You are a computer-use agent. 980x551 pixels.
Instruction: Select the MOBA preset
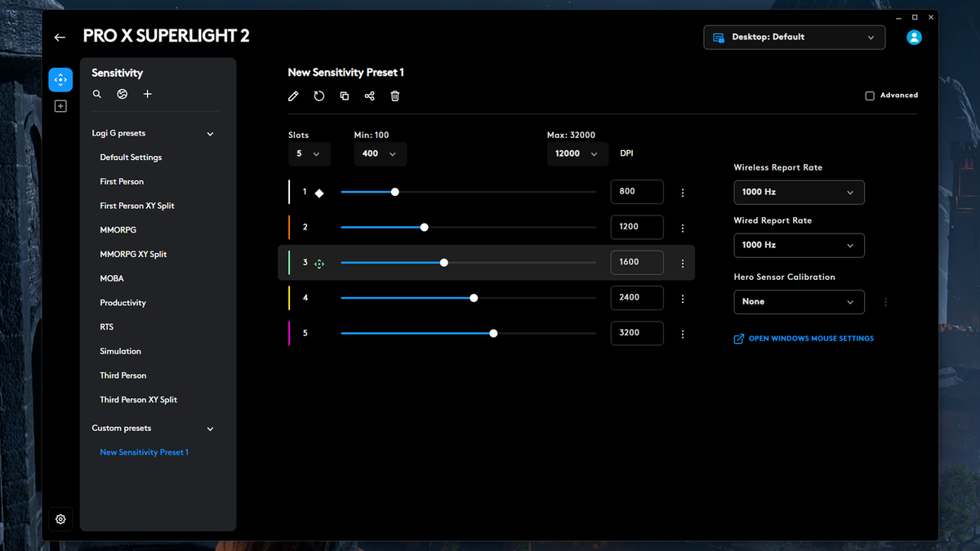pos(112,278)
